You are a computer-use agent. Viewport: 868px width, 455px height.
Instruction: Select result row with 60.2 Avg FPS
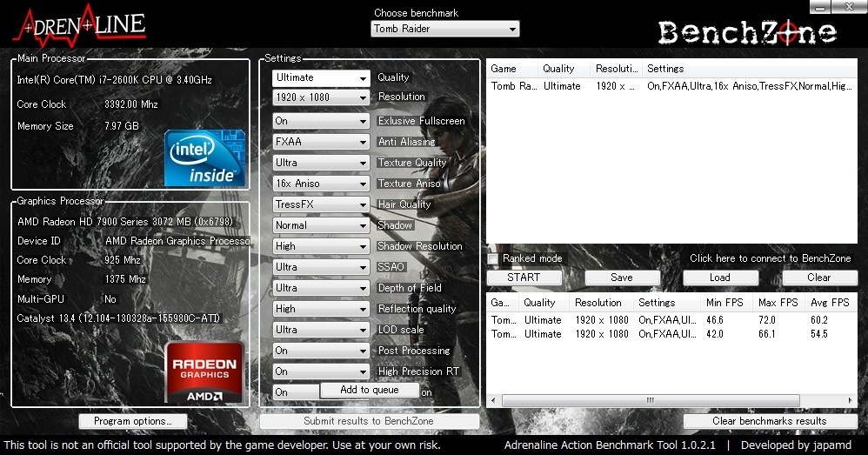point(671,320)
